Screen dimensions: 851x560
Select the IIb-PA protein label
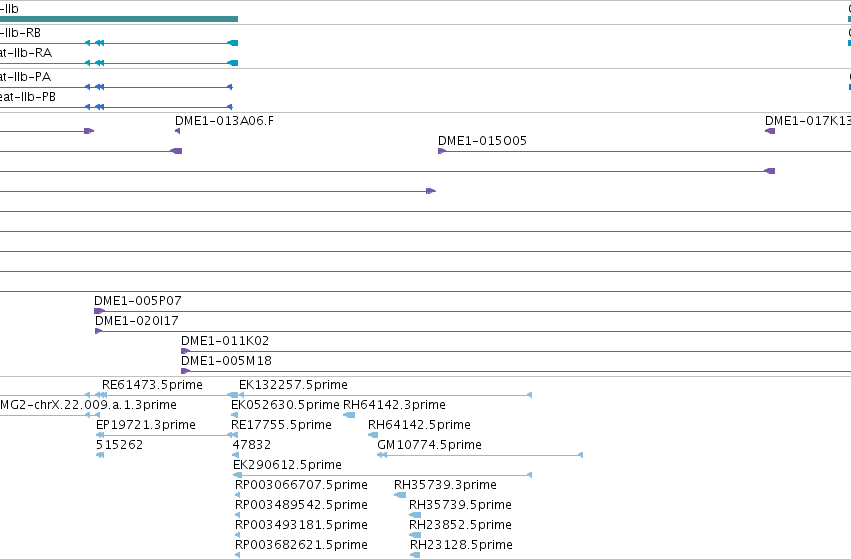pyautogui.click(x=26, y=77)
